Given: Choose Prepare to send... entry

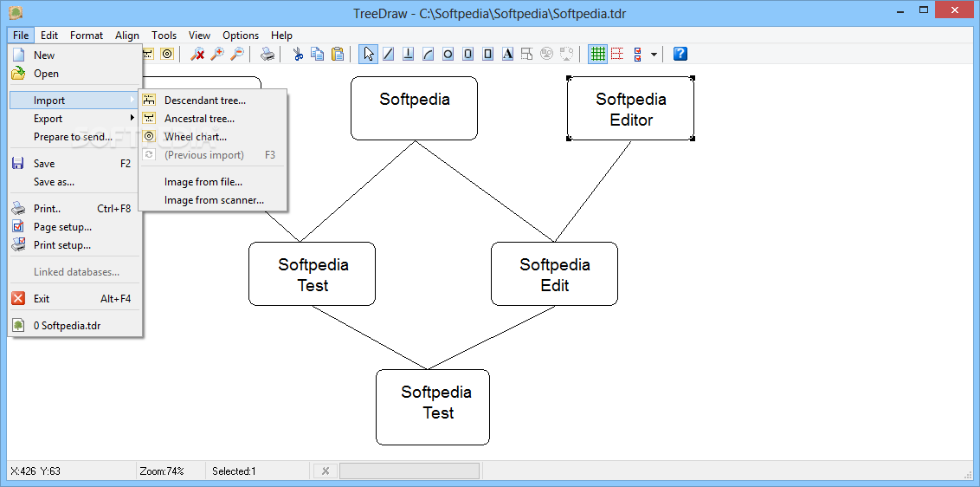Looking at the screenshot, I should coord(75,136).
